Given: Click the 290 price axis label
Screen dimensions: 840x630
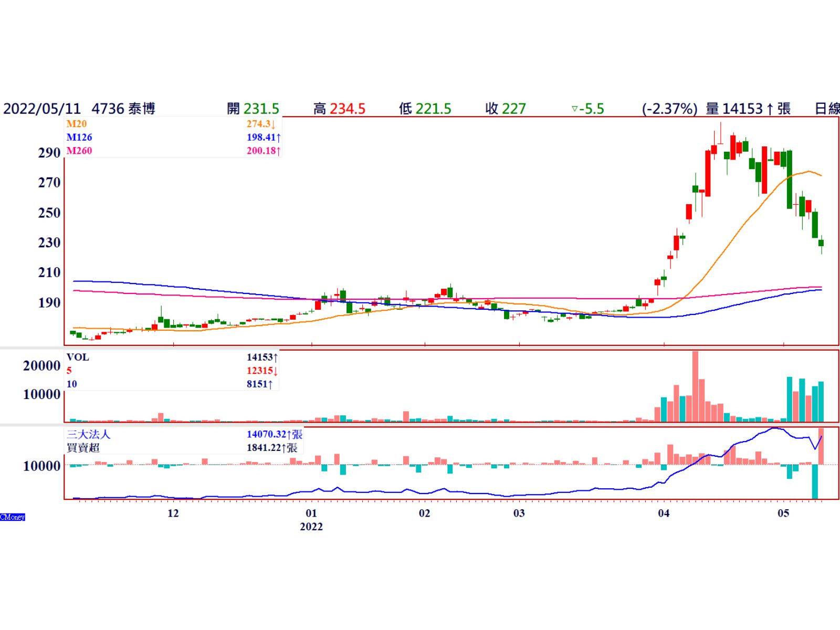Looking at the screenshot, I should tap(49, 153).
